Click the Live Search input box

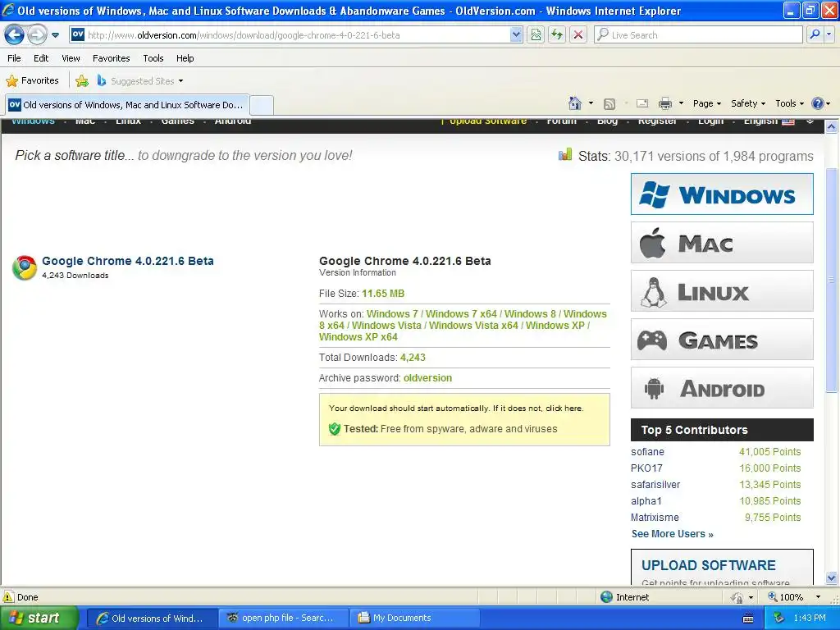coord(699,35)
